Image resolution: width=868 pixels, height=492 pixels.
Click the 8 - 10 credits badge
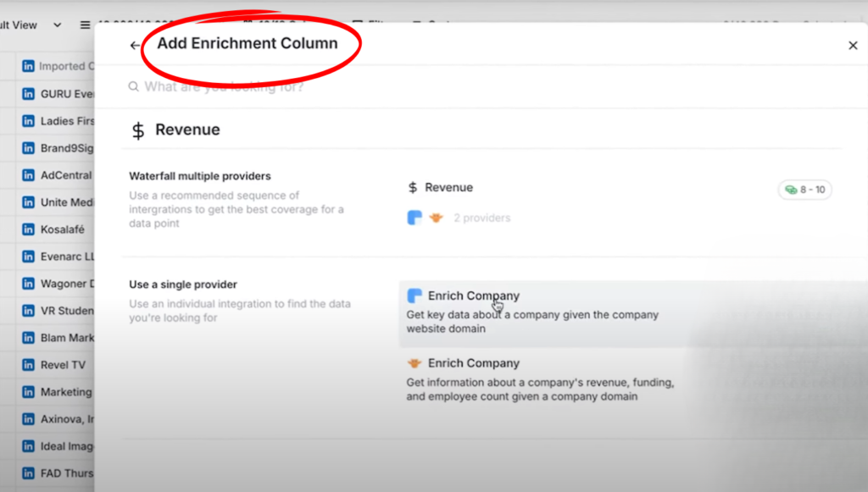[x=805, y=190]
